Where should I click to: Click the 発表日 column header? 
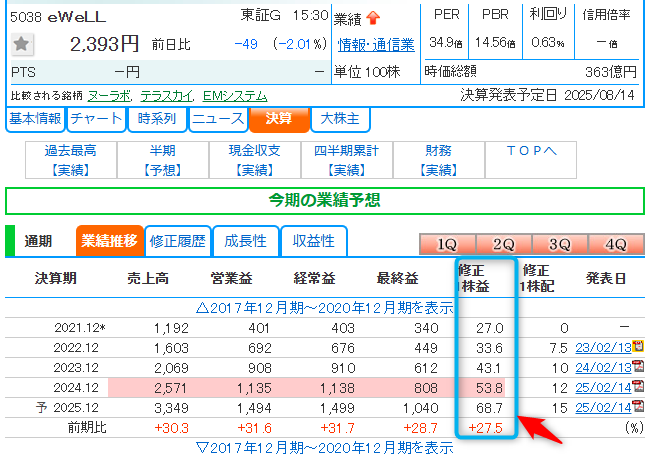click(x=606, y=278)
